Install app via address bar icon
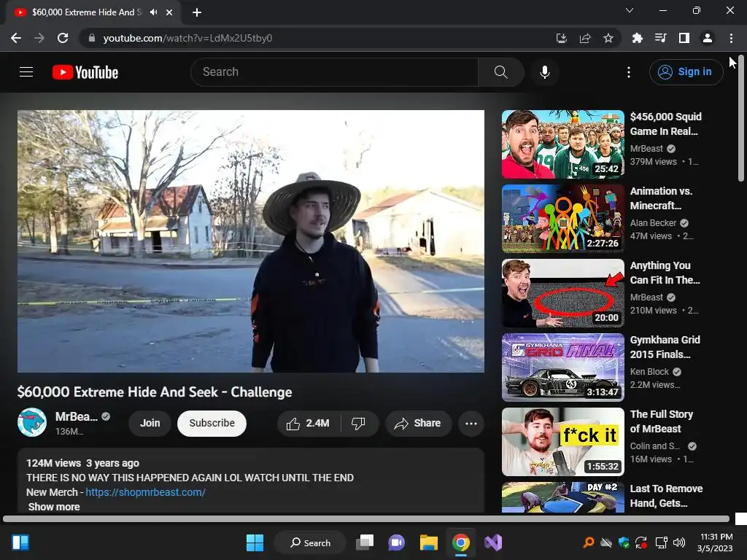 click(561, 38)
